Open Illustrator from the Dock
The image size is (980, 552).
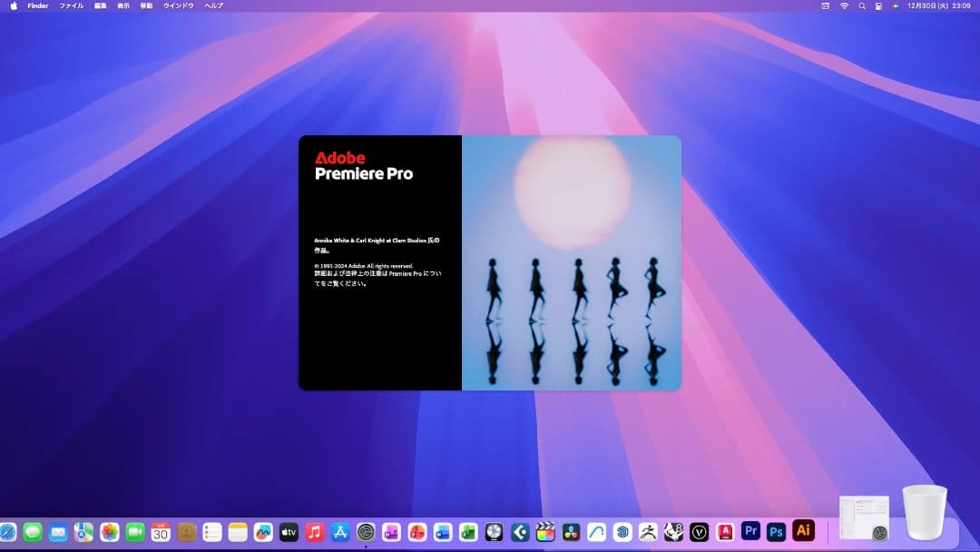pyautogui.click(x=804, y=531)
